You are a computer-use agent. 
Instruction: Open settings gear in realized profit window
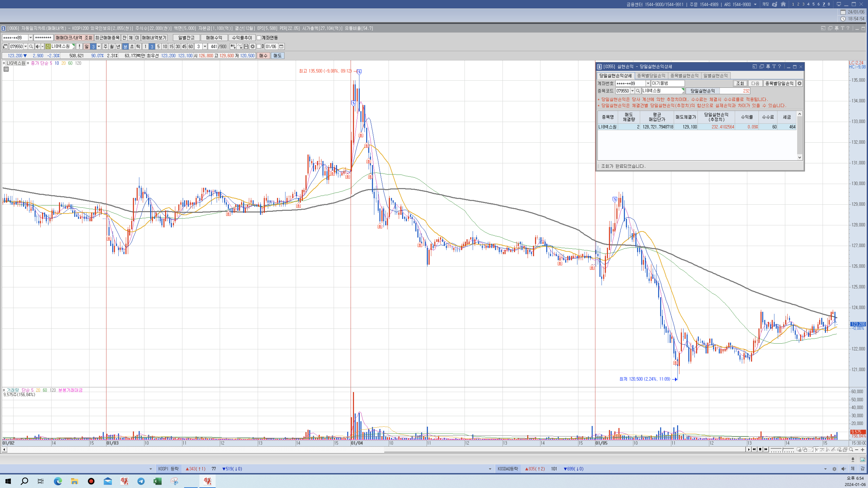pyautogui.click(x=799, y=83)
